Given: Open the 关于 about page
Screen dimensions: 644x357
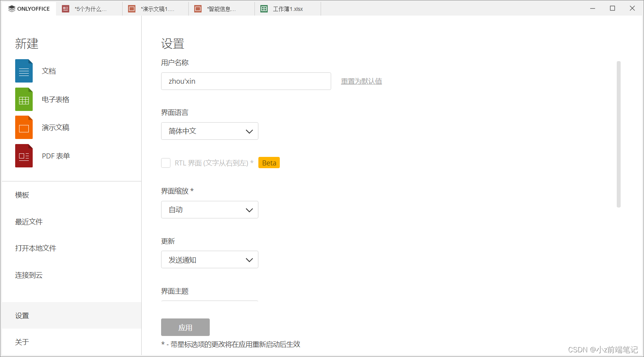Looking at the screenshot, I should pos(71,342).
